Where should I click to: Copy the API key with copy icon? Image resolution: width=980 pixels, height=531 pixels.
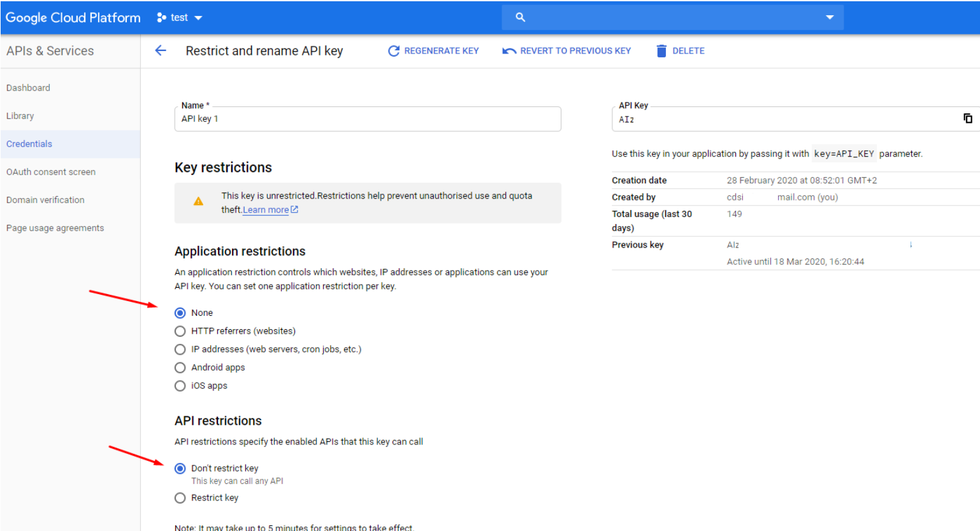tap(967, 118)
